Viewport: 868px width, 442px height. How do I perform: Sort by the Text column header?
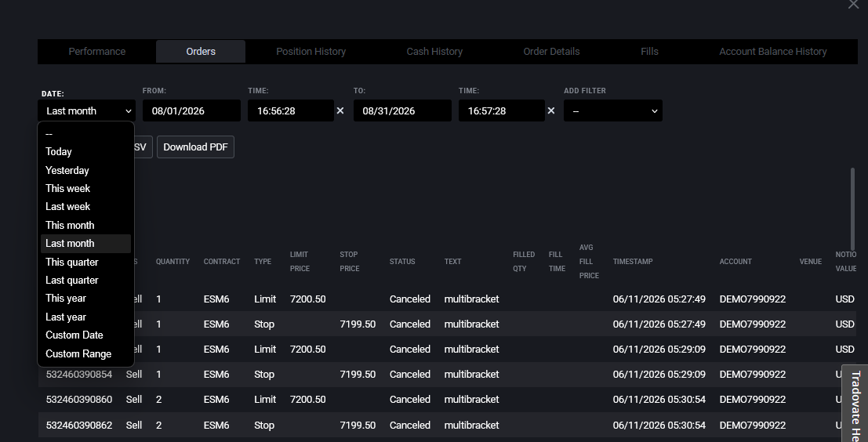click(x=452, y=262)
